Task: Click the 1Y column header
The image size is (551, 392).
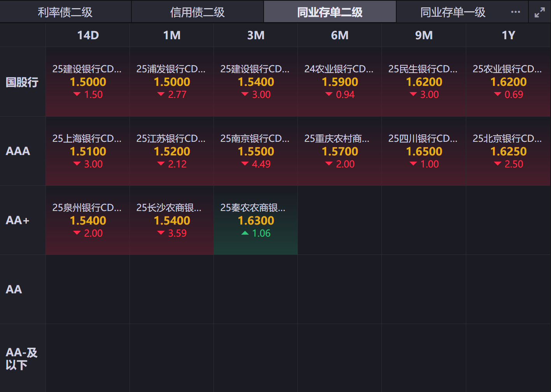Action: point(509,35)
